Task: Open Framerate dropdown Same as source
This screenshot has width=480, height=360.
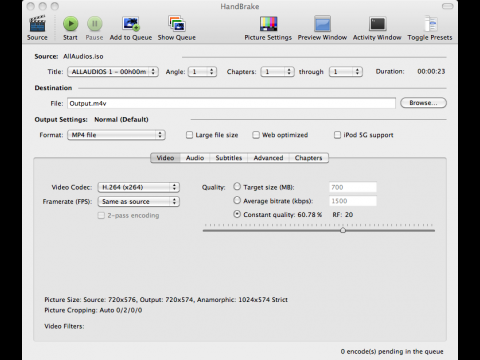Action: (x=139, y=202)
